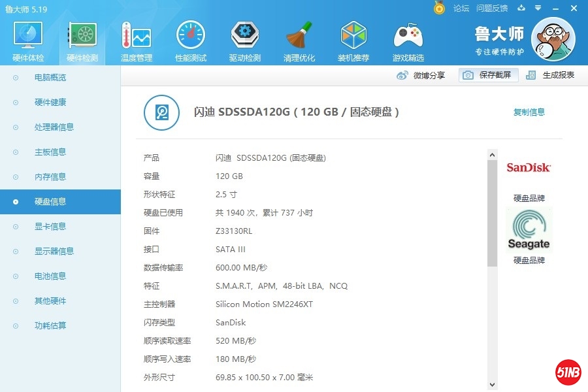Select 硬件检测 hardware detection icon
The width and height of the screenshot is (588, 392).
tap(82, 41)
